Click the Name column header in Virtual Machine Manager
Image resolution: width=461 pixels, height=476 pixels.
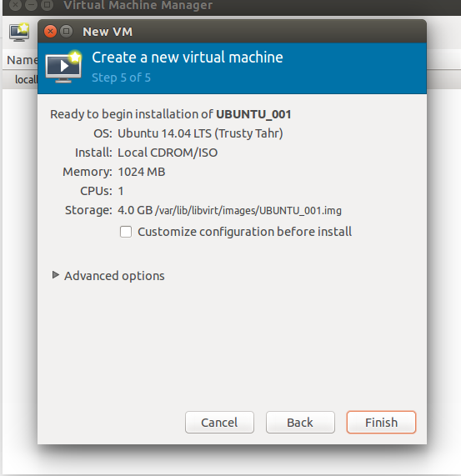pos(22,60)
